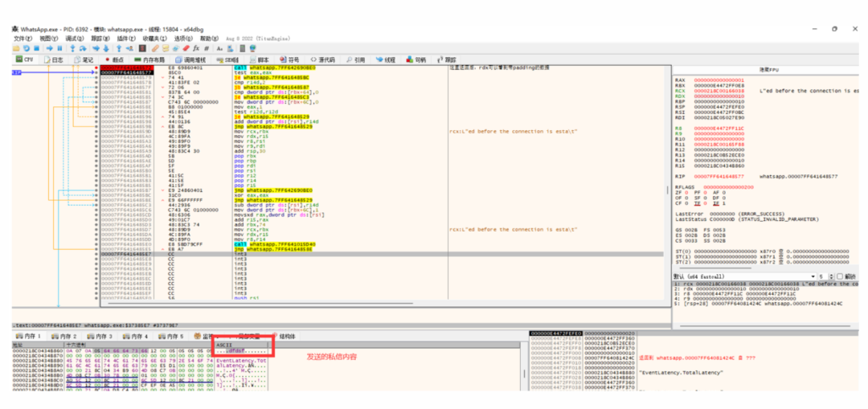
Task: Click the Execute till return icon
Action: coord(119,48)
